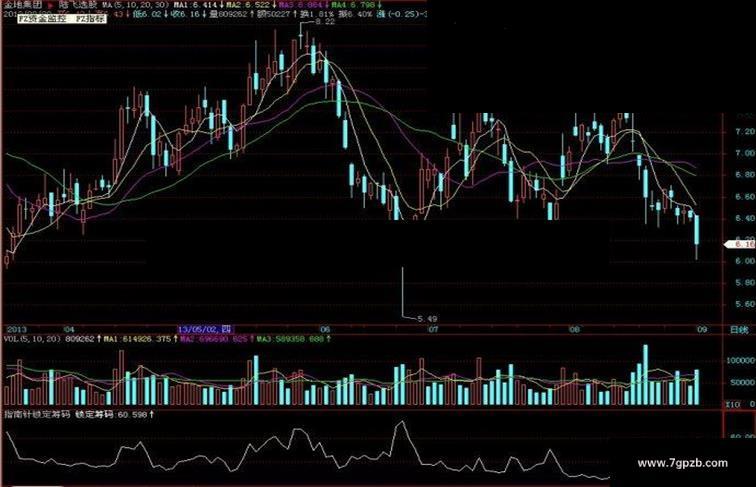Select the stock name 金地集团

(23, 5)
